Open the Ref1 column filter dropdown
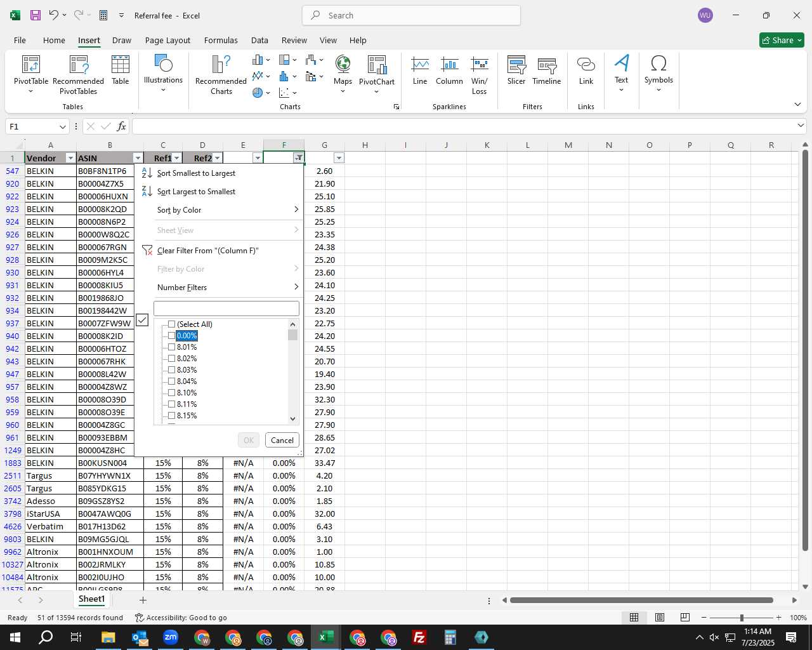Screen dimensions: 812x650 coord(177,158)
